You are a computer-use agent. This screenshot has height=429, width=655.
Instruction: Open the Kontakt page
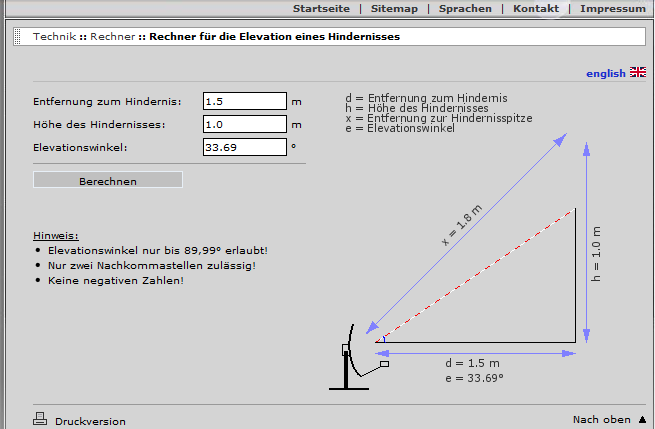click(x=536, y=8)
